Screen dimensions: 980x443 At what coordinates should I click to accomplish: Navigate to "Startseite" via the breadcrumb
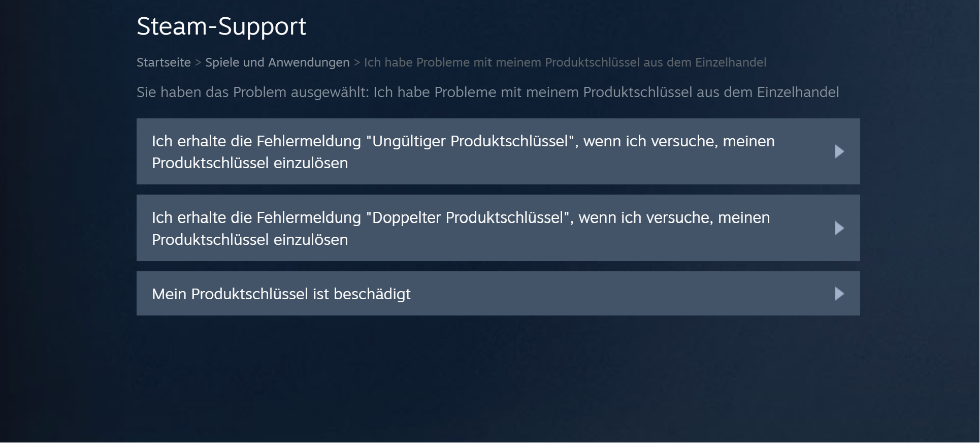tap(163, 62)
